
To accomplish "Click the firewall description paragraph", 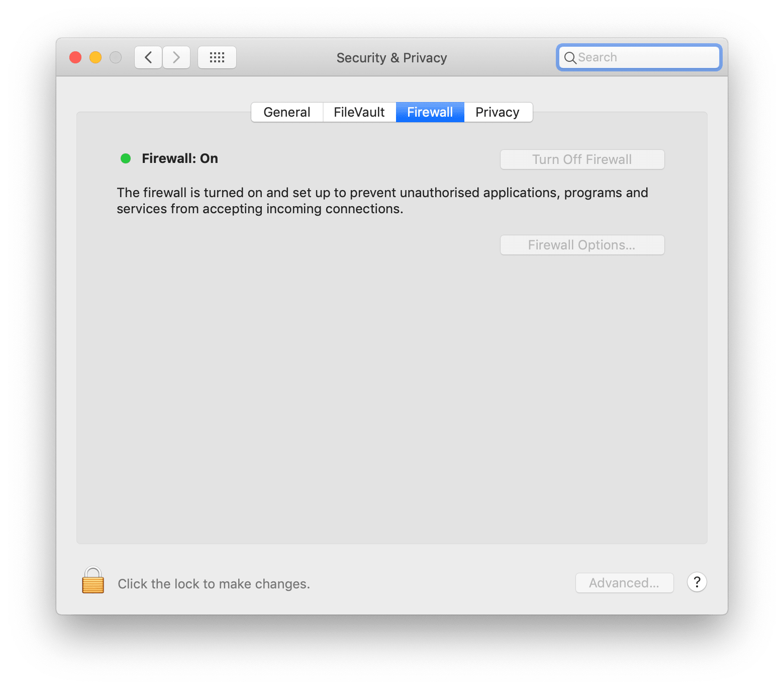I will (x=382, y=201).
